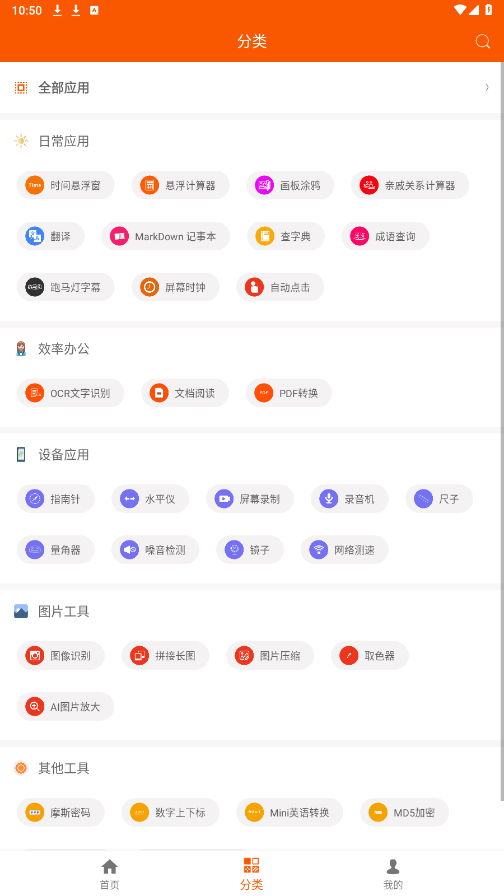This screenshot has height=896, width=504.
Task: Open the 录音机 voice recorder
Action: [350, 499]
